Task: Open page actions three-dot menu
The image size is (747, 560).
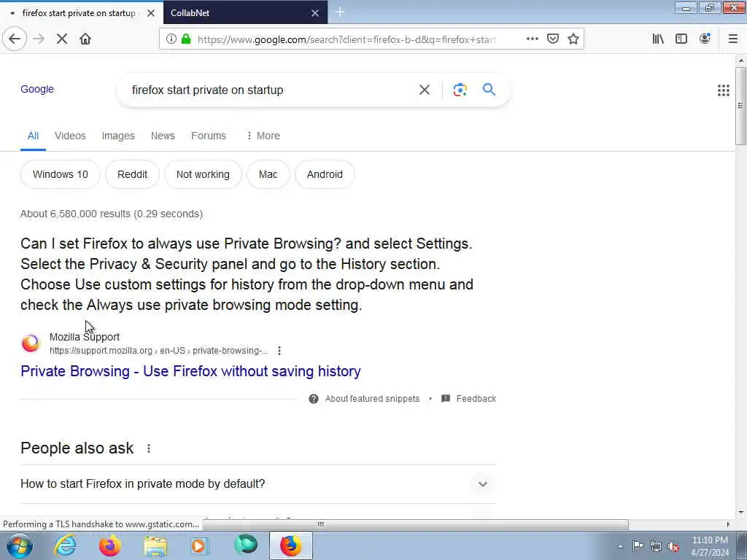Action: pyautogui.click(x=532, y=39)
